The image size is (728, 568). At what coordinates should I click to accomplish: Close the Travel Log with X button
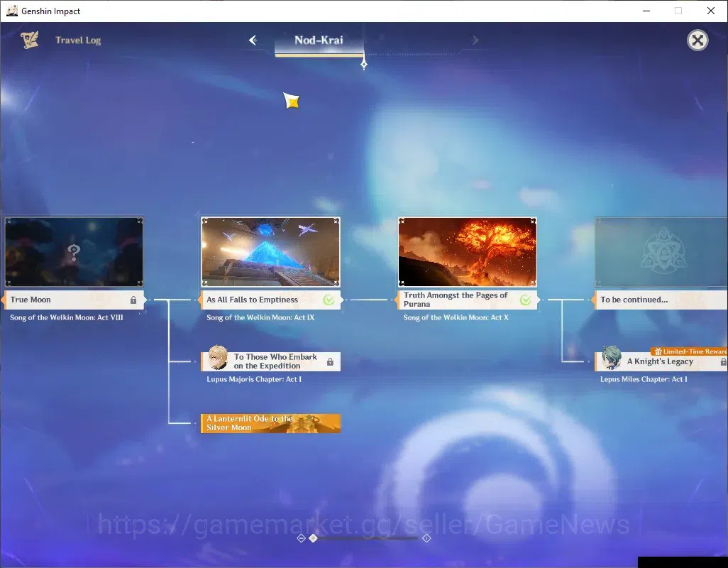(697, 40)
